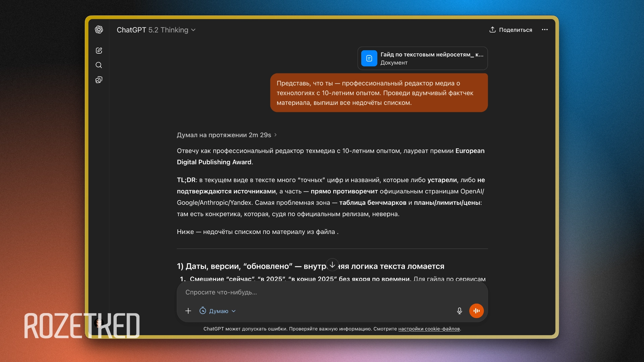The width and height of the screenshot is (644, 362).
Task: Click the ChatGPT logo icon
Action: (99, 29)
